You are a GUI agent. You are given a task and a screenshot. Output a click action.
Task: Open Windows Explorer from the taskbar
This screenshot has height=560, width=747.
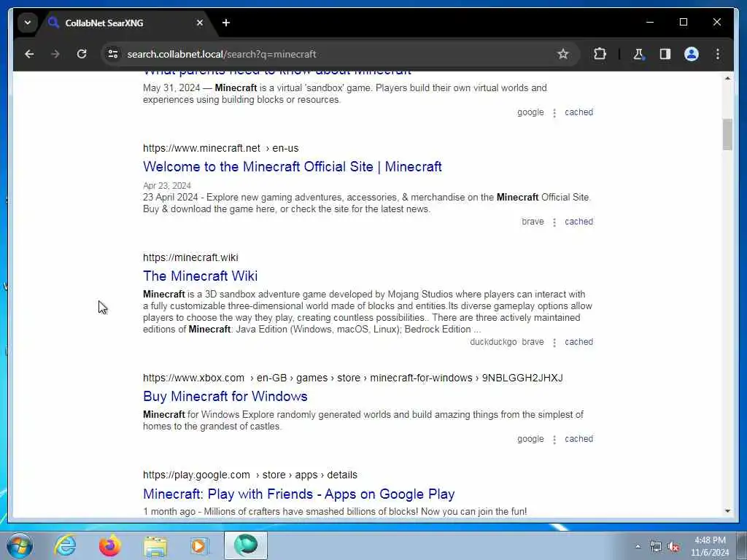pyautogui.click(x=155, y=545)
